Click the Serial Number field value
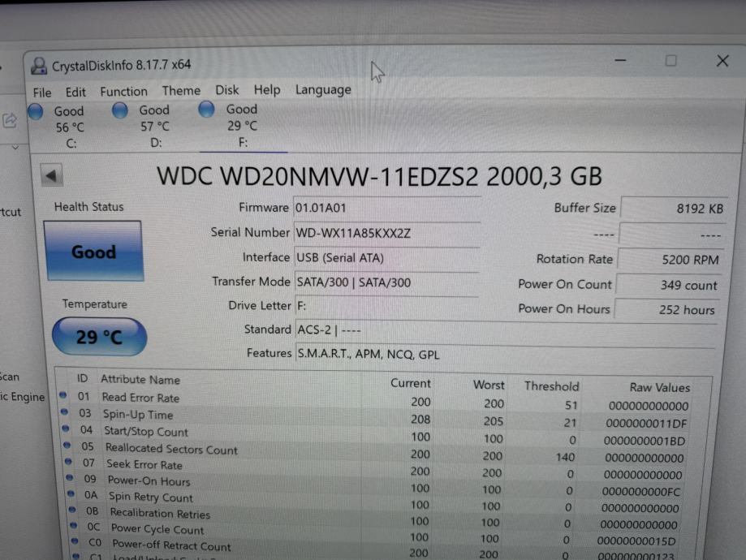 click(354, 233)
